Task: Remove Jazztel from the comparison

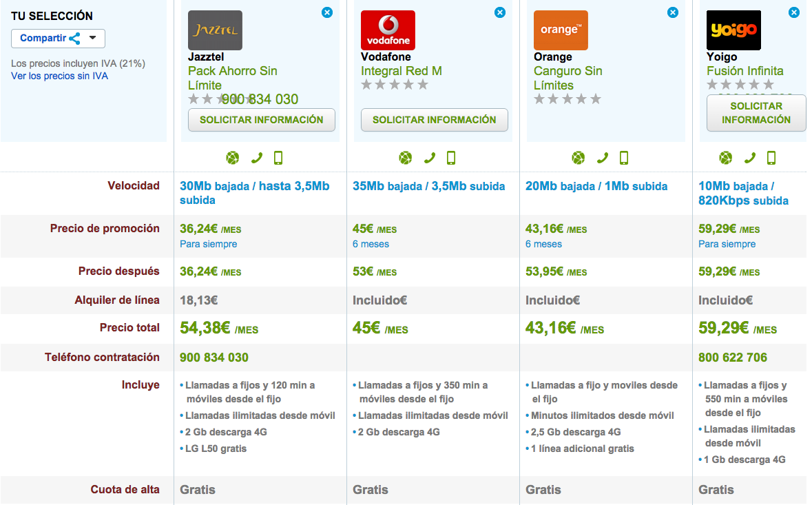Action: (x=326, y=12)
